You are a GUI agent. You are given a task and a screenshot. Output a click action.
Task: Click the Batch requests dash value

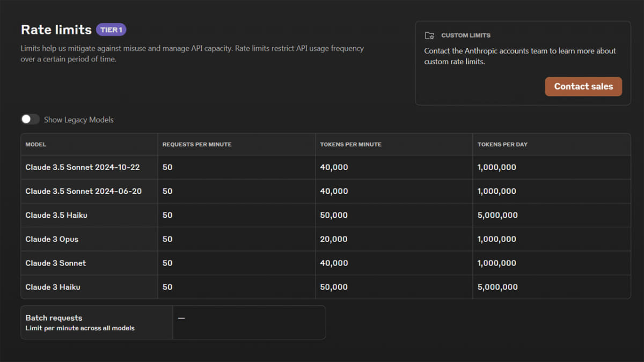[x=181, y=318]
